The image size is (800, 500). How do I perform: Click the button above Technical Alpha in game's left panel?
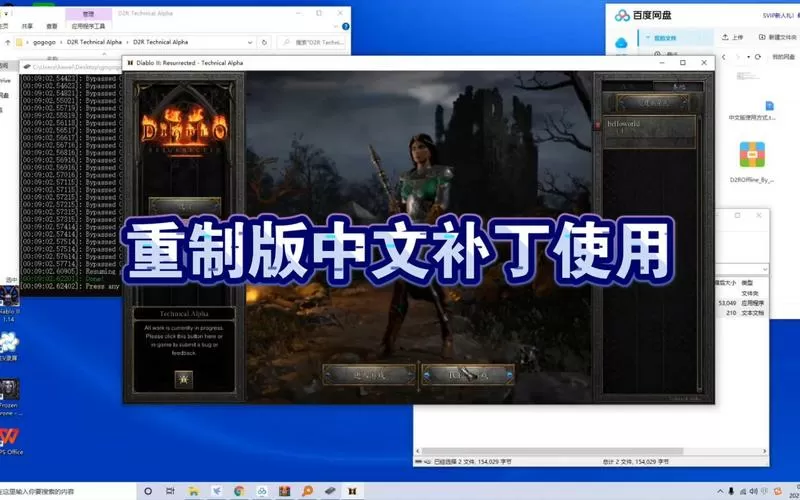point(185,207)
